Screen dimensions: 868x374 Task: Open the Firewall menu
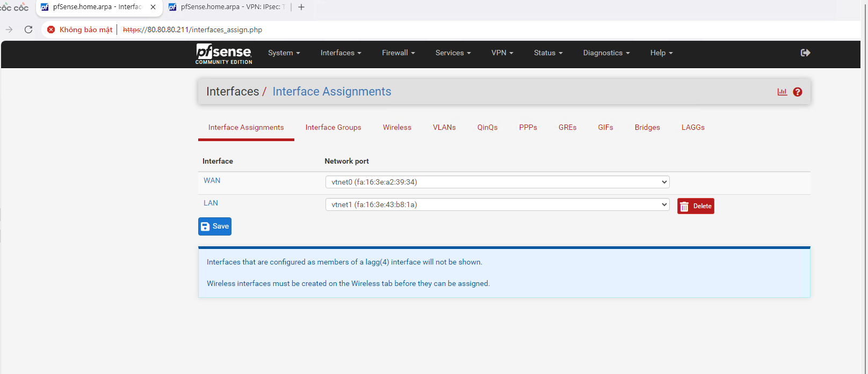click(x=399, y=53)
